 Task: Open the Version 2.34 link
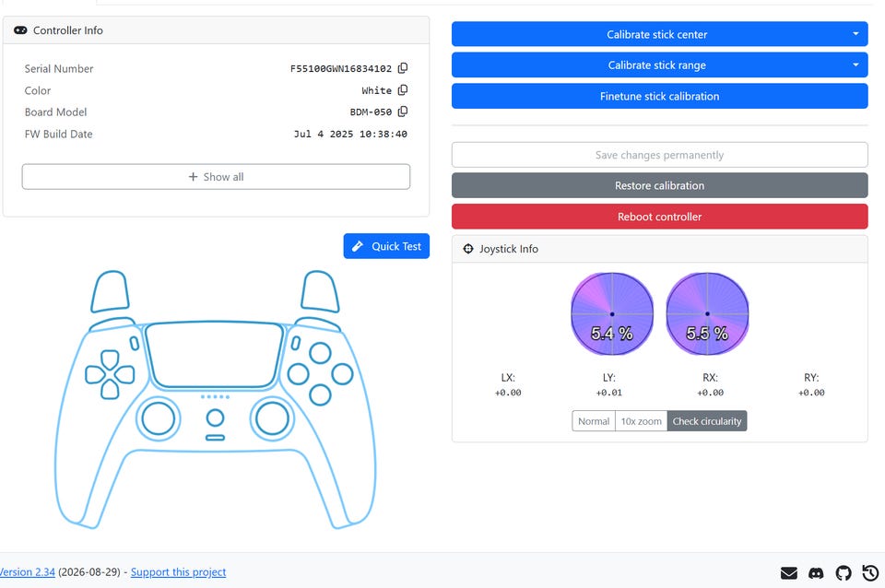(27, 572)
